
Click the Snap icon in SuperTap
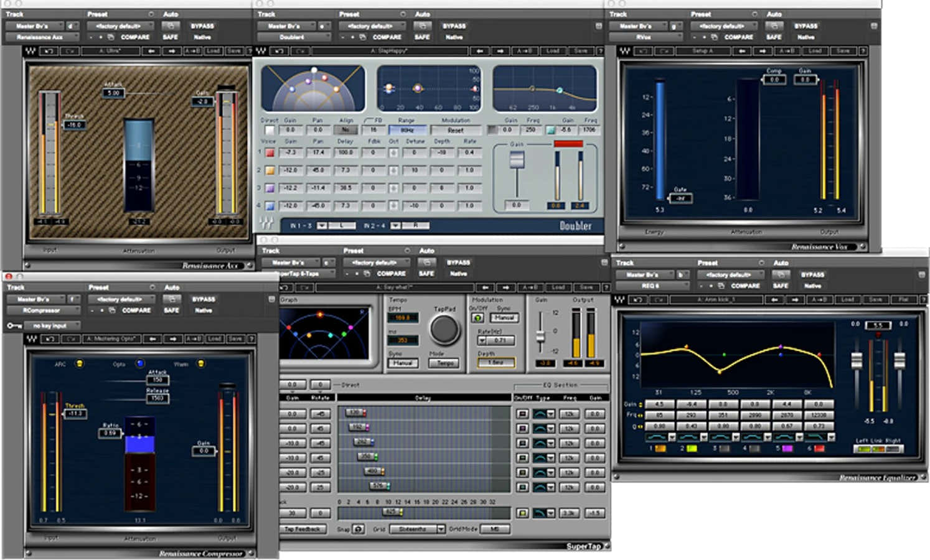tap(359, 529)
